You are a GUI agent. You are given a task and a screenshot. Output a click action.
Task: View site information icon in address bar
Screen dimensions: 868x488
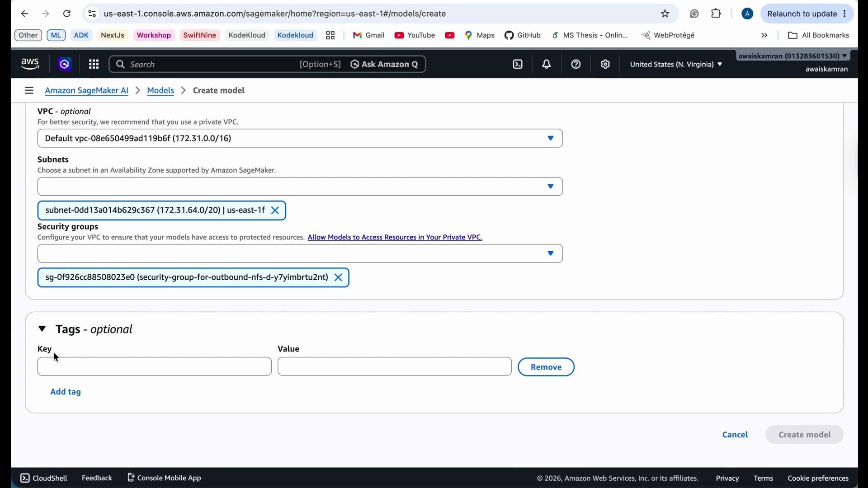(92, 14)
